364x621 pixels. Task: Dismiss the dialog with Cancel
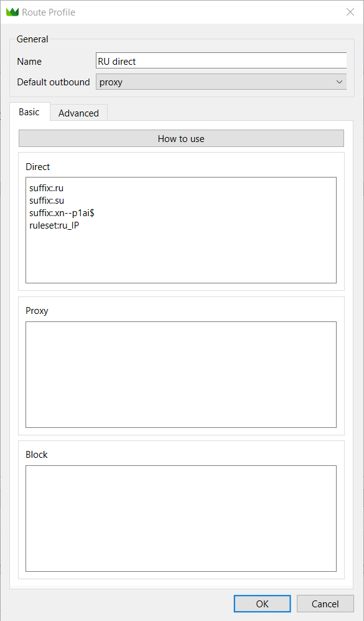[325, 604]
